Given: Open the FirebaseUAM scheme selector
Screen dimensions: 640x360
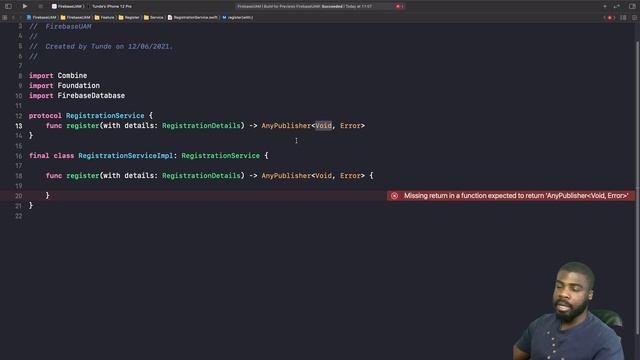Looking at the screenshot, I should pyautogui.click(x=67, y=7).
